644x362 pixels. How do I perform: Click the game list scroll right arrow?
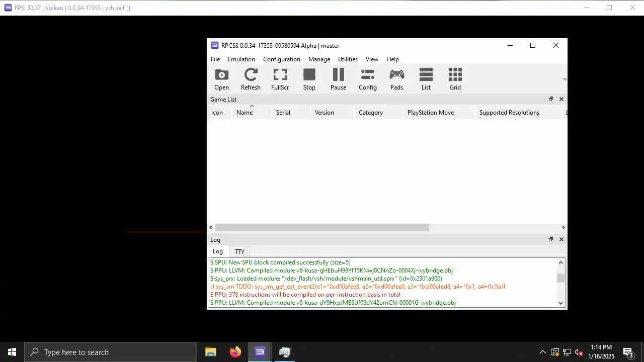(563, 228)
